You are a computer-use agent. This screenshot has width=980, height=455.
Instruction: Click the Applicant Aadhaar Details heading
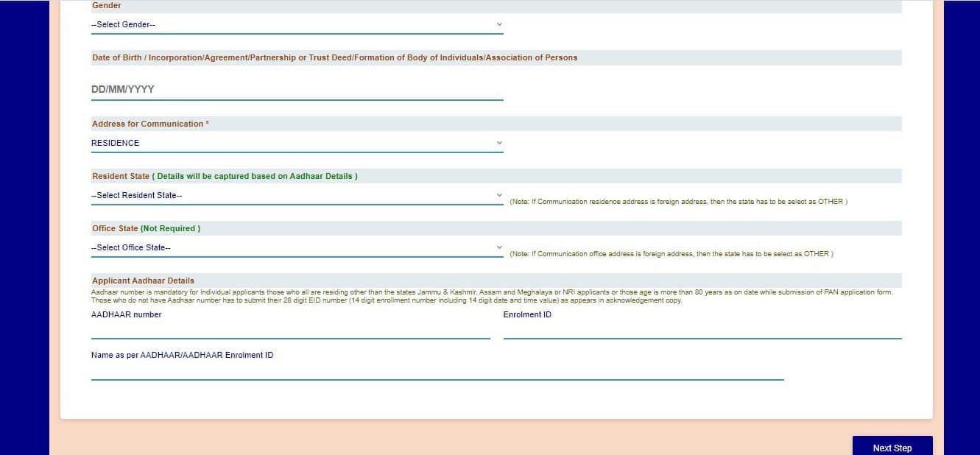tap(143, 281)
